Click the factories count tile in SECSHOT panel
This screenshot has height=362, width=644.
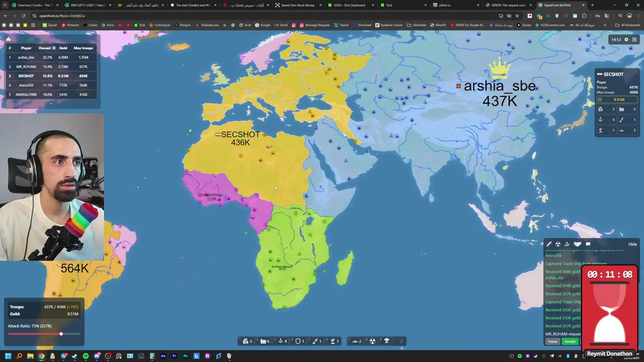(627, 109)
